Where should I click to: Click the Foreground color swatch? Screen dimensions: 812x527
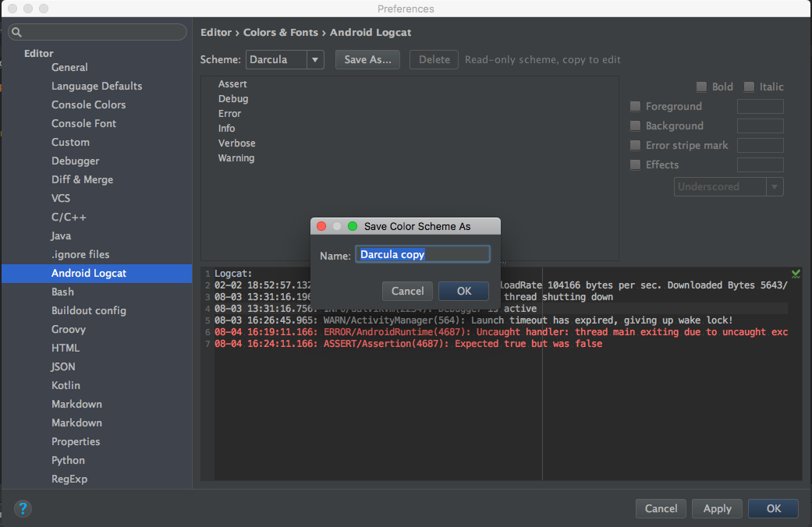pyautogui.click(x=760, y=107)
